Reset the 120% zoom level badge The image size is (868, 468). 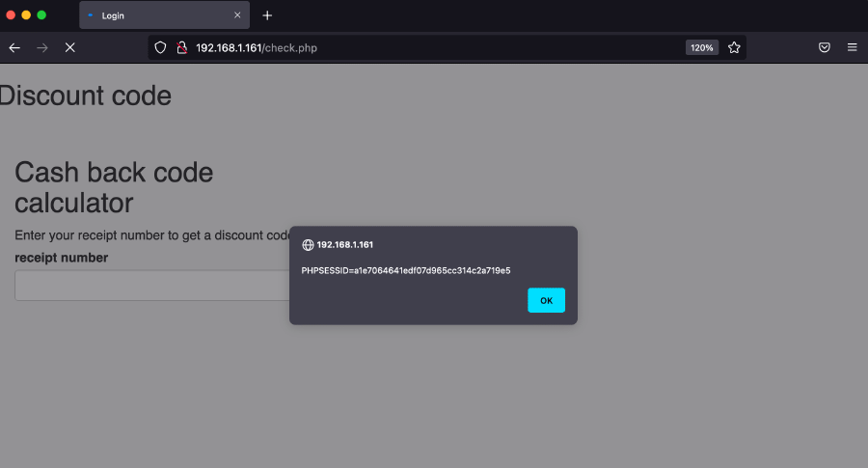701,47
